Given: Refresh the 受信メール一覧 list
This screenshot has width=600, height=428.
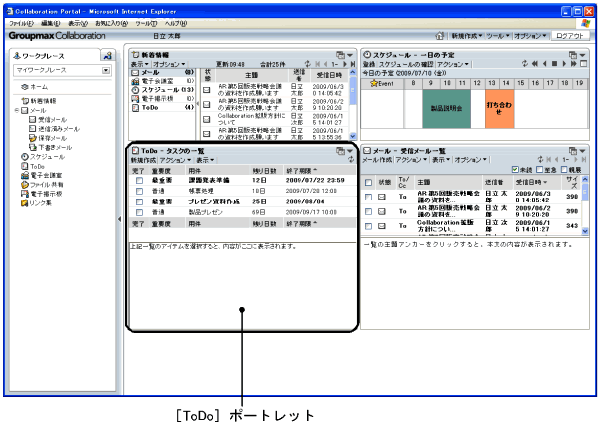Looking at the screenshot, I should (x=540, y=159).
